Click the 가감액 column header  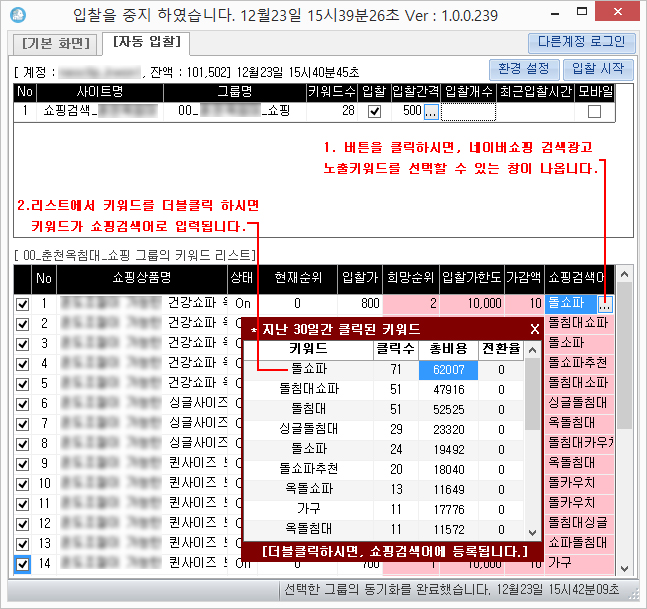point(524,279)
